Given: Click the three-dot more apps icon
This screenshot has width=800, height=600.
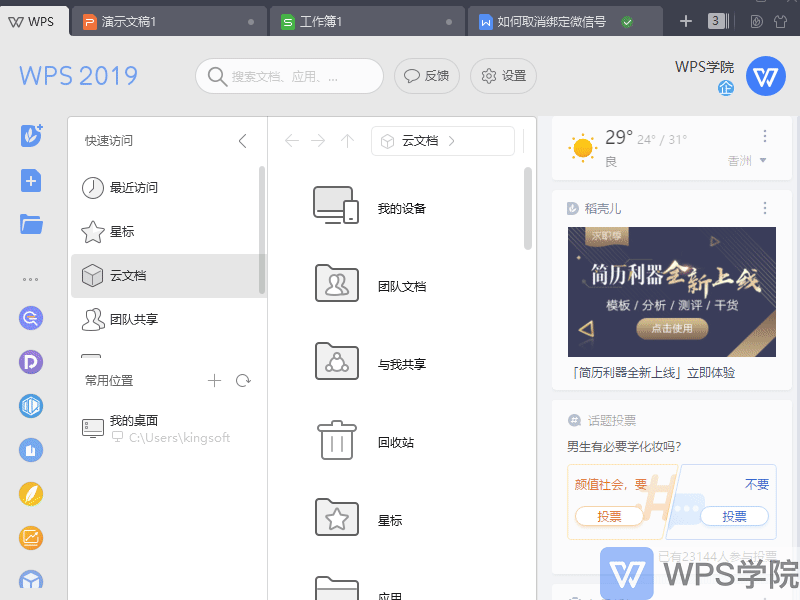Looking at the screenshot, I should click(x=31, y=280).
